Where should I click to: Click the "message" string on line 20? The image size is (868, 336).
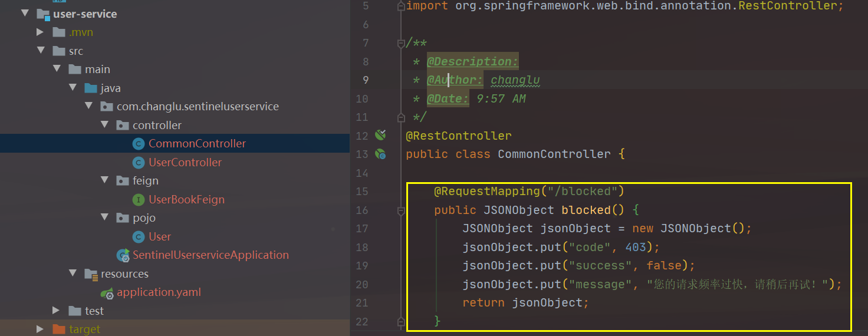600,284
